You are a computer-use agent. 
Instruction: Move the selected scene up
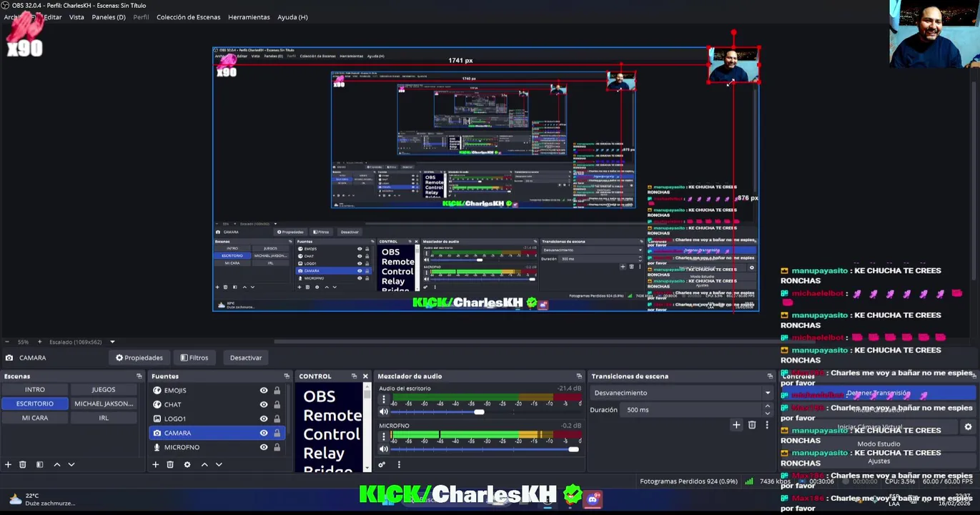57,465
